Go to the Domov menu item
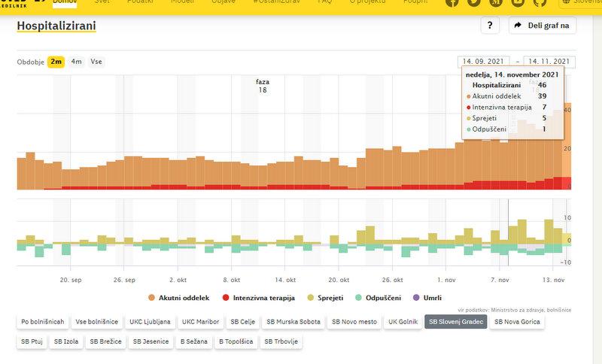The width and height of the screenshot is (602, 364). pos(64,2)
